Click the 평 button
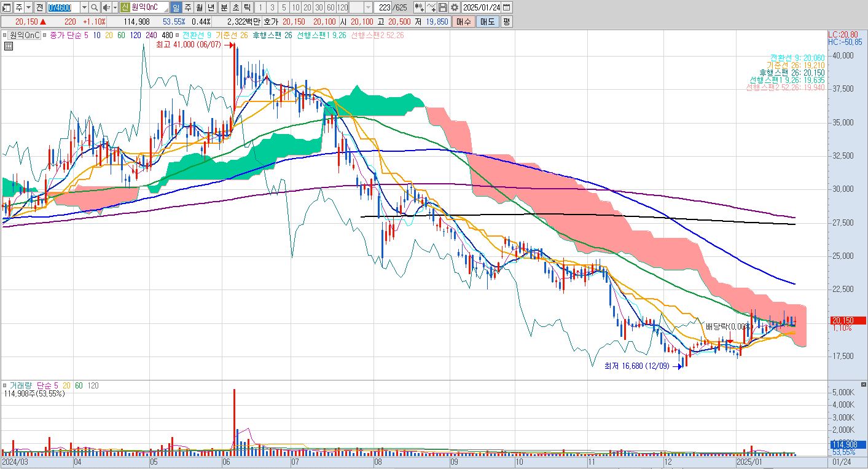The image size is (868, 469). click(506, 22)
